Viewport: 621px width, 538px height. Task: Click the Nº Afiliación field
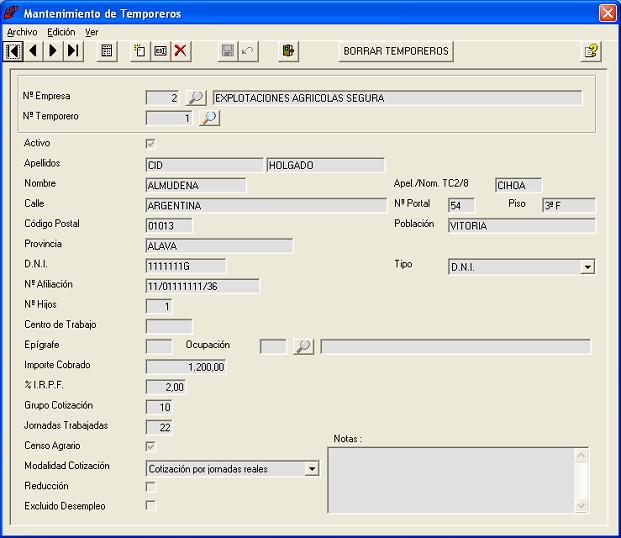tap(203, 286)
